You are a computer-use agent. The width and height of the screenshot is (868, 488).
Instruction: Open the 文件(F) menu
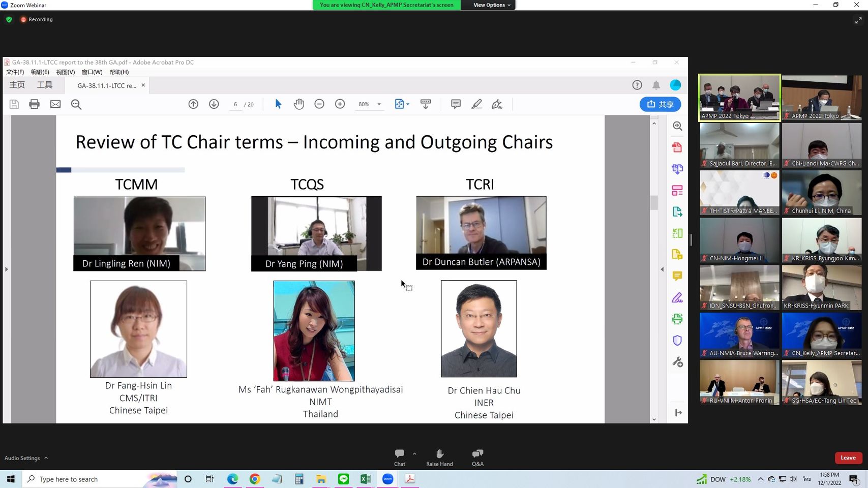[15, 72]
